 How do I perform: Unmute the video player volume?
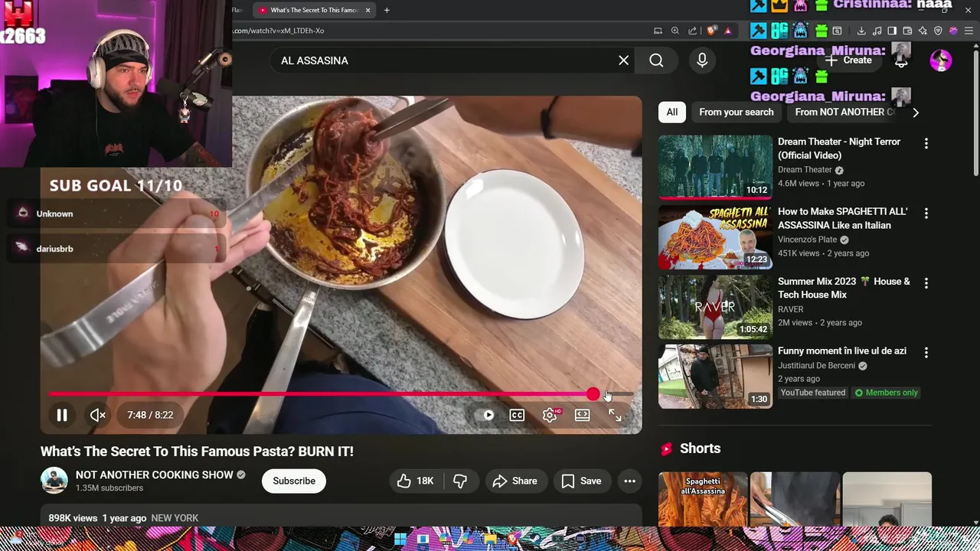[97, 415]
